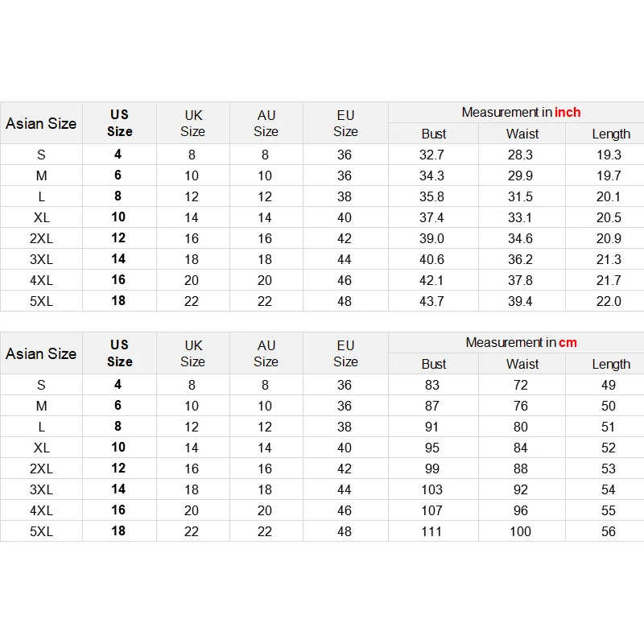Select the 111 bust value cell
Image resolution: width=644 pixels, height=644 pixels.
click(432, 531)
